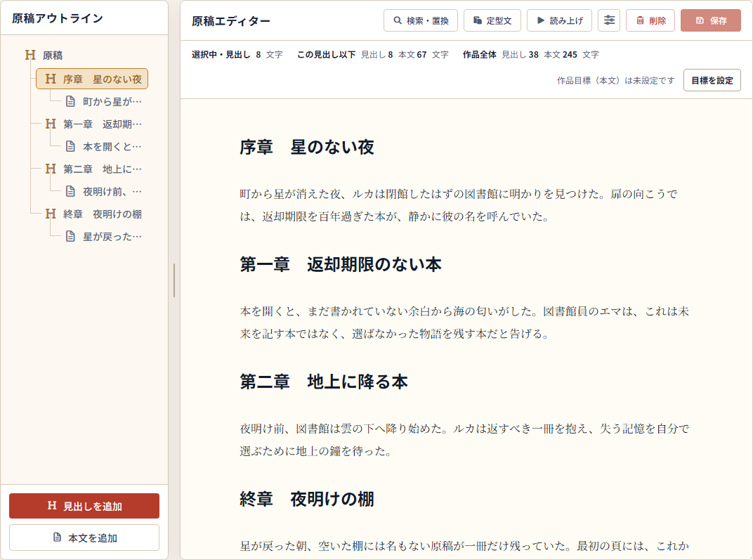The height and width of the screenshot is (560, 753).
Task: Click the 目標を設定 button
Action: coord(712,80)
